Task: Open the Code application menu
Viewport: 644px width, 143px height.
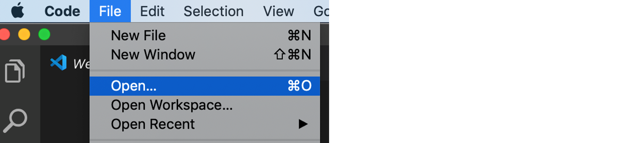Action: pos(62,11)
